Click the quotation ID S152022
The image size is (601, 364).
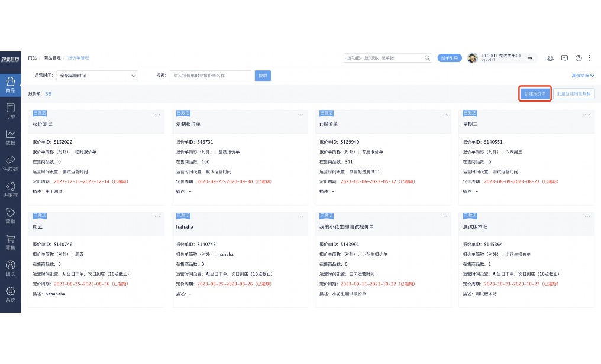coord(63,142)
